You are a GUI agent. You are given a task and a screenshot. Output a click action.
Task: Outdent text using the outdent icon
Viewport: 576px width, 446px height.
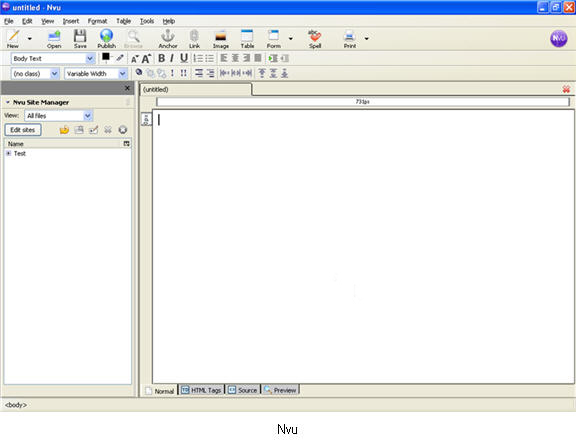click(284, 58)
